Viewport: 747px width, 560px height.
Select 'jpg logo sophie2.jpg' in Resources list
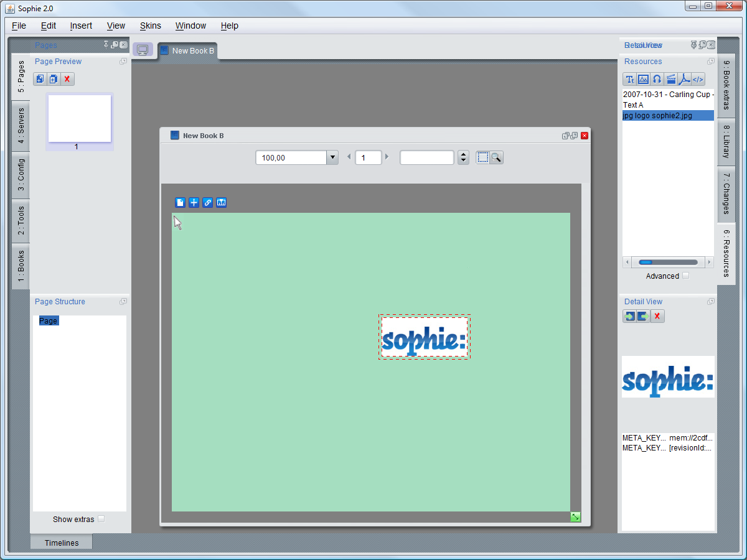[668, 116]
